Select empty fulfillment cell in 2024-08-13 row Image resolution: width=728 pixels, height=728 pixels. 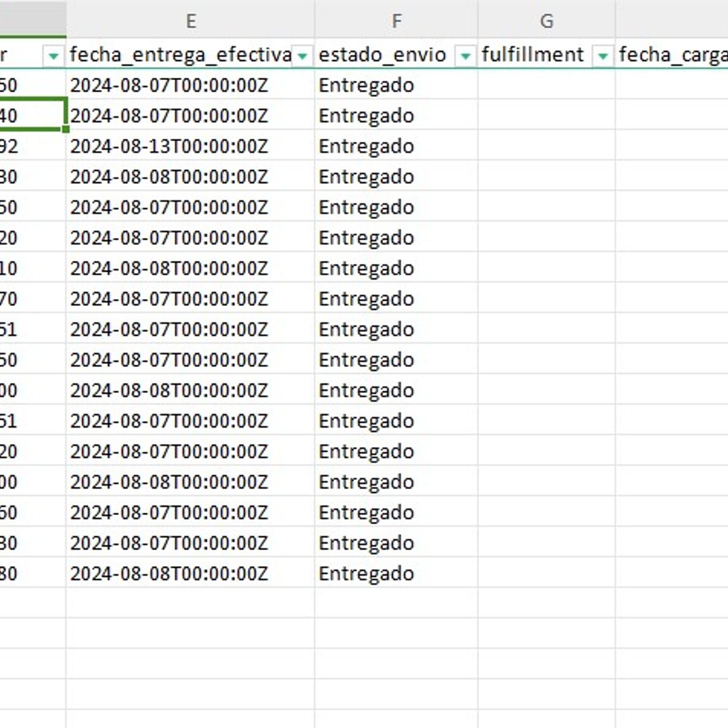(547, 146)
